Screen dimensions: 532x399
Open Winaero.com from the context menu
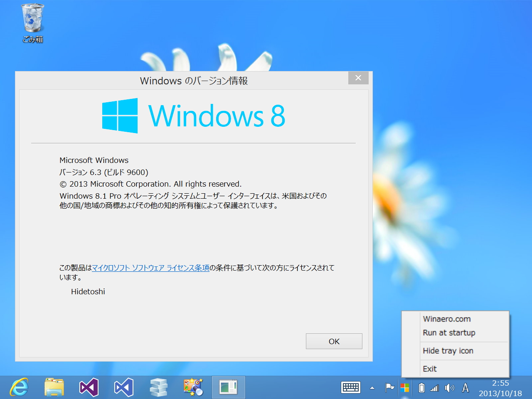pos(446,319)
